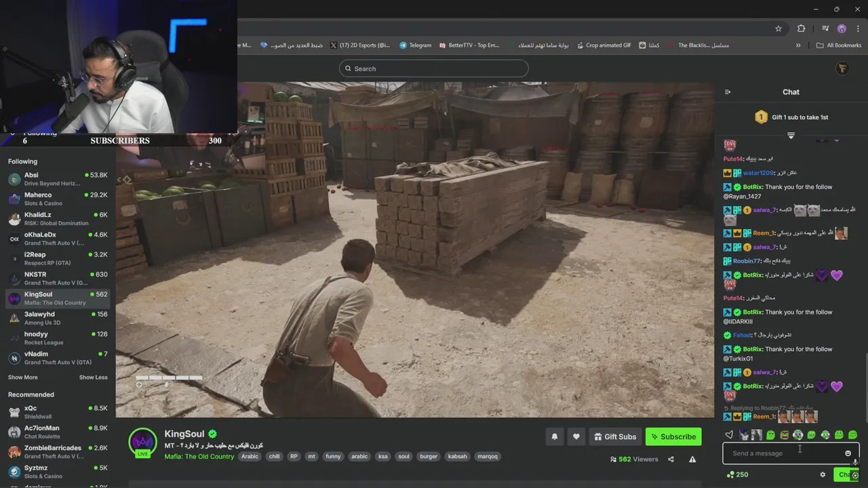Collapse chat panel with top-left chat icon
This screenshot has width=868, height=488.
728,92
